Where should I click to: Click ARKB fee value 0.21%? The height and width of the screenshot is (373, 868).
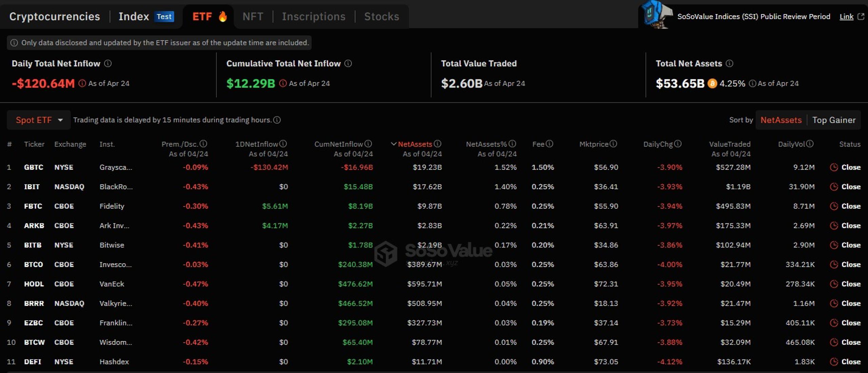click(x=543, y=225)
